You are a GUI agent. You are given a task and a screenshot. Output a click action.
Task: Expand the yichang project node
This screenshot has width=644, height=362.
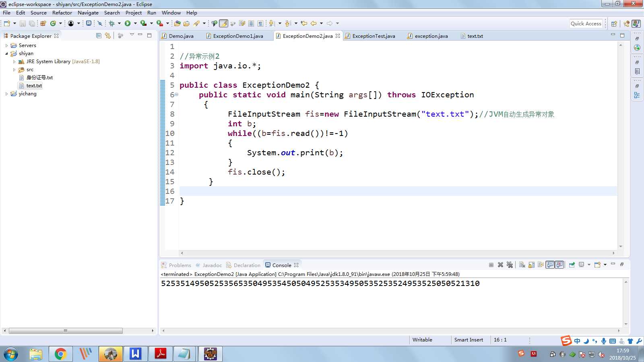point(6,94)
